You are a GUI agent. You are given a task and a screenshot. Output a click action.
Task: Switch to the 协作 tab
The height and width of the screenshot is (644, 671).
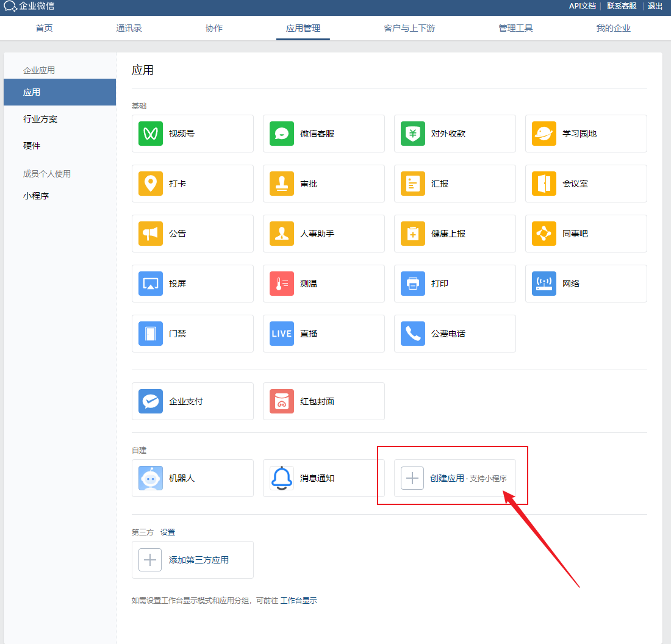click(x=214, y=28)
